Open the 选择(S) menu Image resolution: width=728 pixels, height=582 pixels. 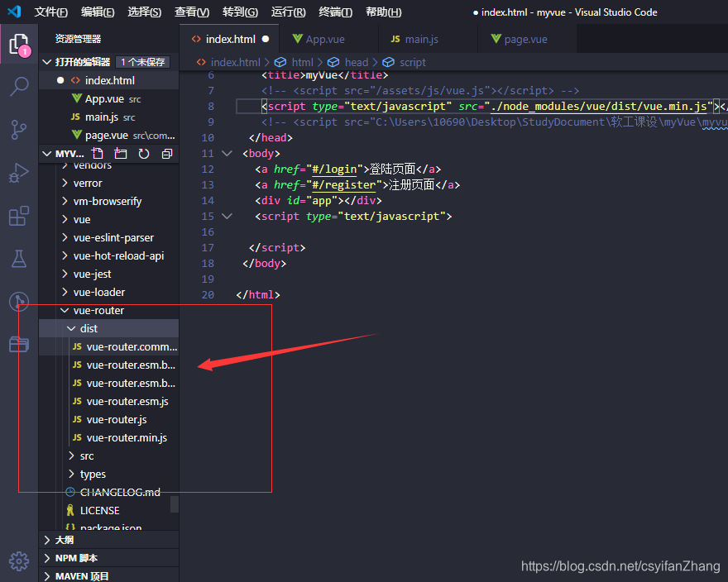[x=145, y=12]
